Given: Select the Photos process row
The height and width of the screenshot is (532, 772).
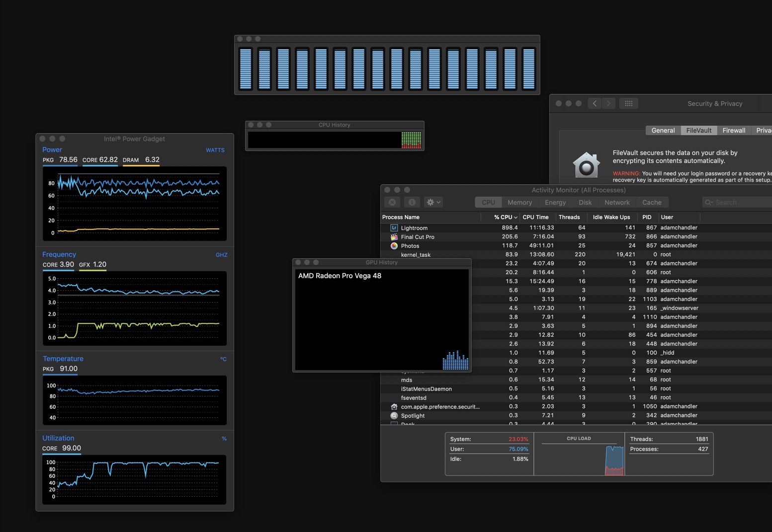Looking at the screenshot, I should (576, 246).
